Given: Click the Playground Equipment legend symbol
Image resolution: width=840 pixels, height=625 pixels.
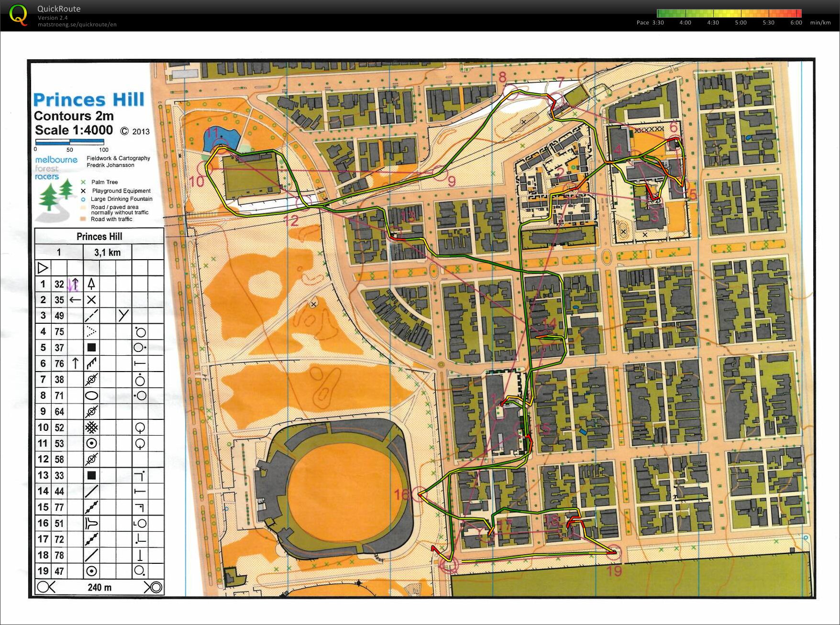Looking at the screenshot, I should [x=83, y=191].
